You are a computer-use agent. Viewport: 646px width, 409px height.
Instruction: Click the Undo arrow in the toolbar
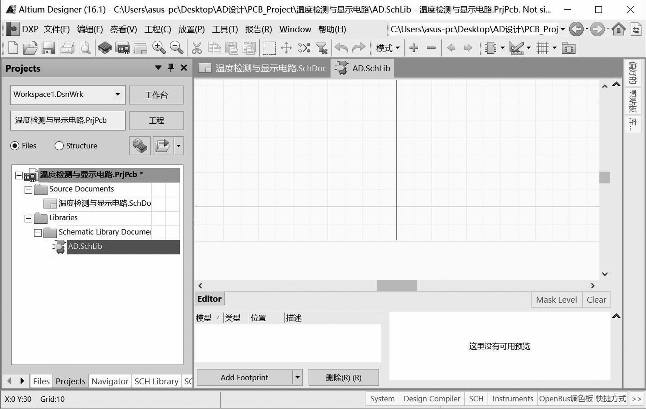(x=342, y=48)
